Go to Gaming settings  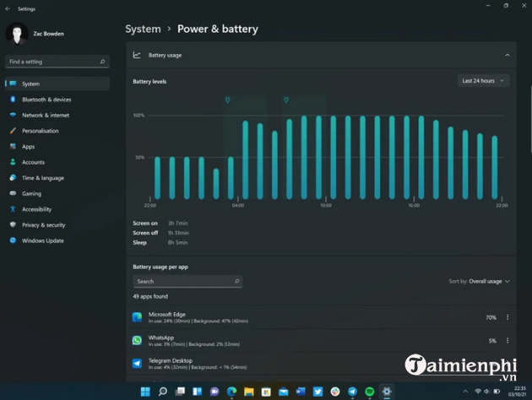pyautogui.click(x=31, y=193)
